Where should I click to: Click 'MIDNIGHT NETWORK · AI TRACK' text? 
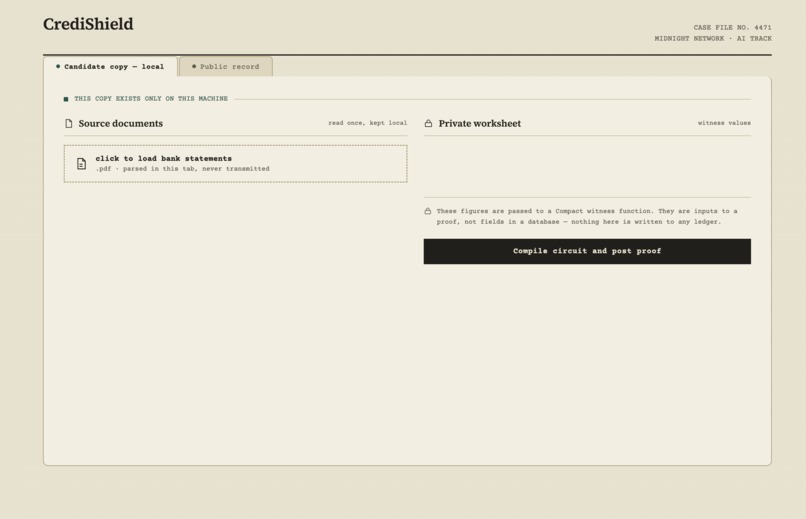713,39
